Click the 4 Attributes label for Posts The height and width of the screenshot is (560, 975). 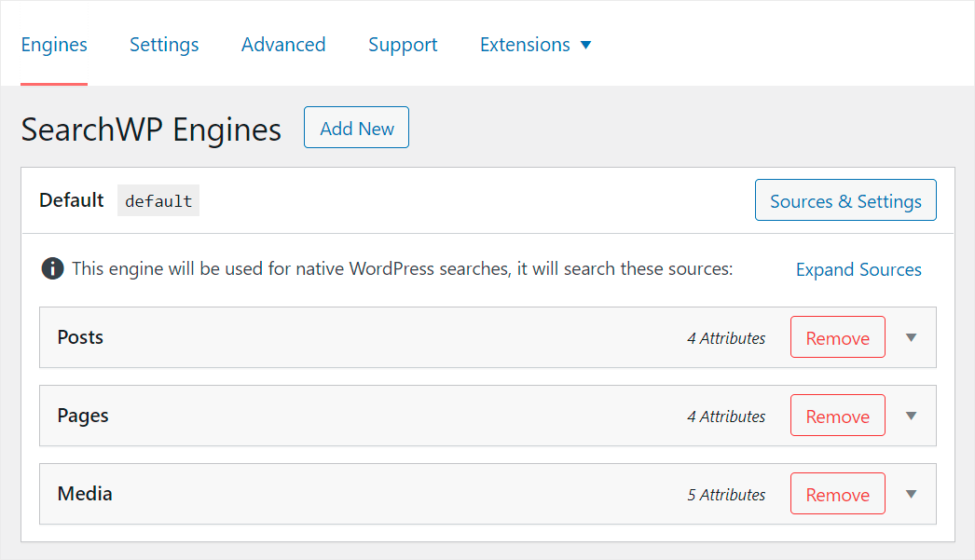tap(726, 338)
